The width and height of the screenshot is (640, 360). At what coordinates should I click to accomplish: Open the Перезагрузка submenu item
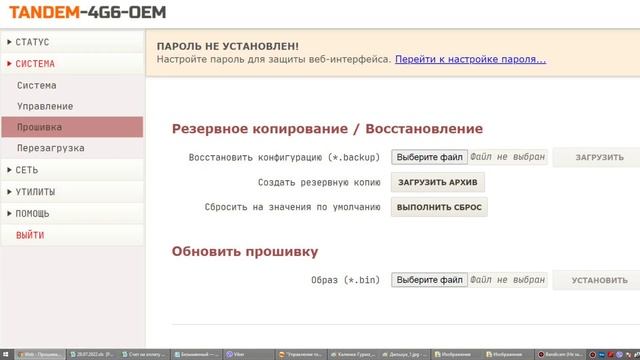click(x=72, y=148)
